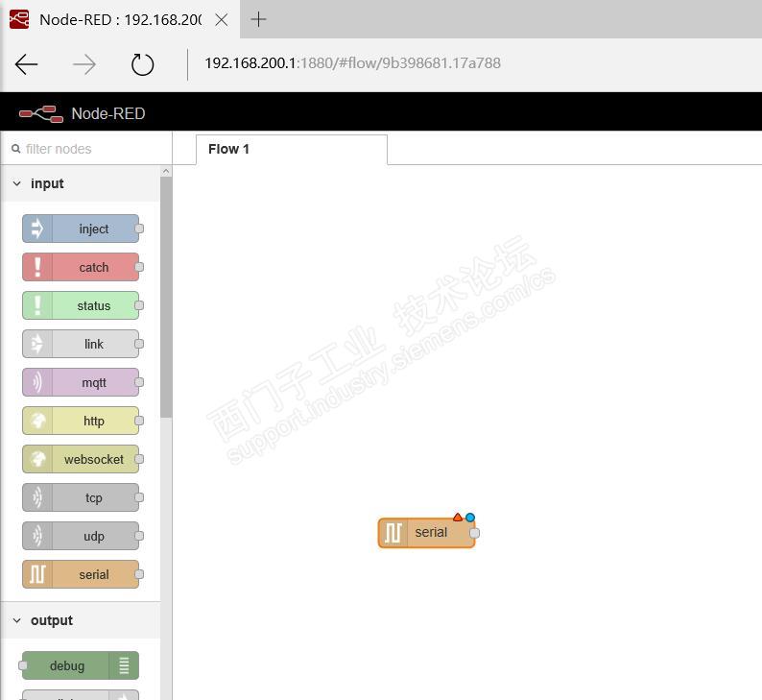Switch to the Flow 1 tab
The width and height of the screenshot is (762, 700).
292,150
